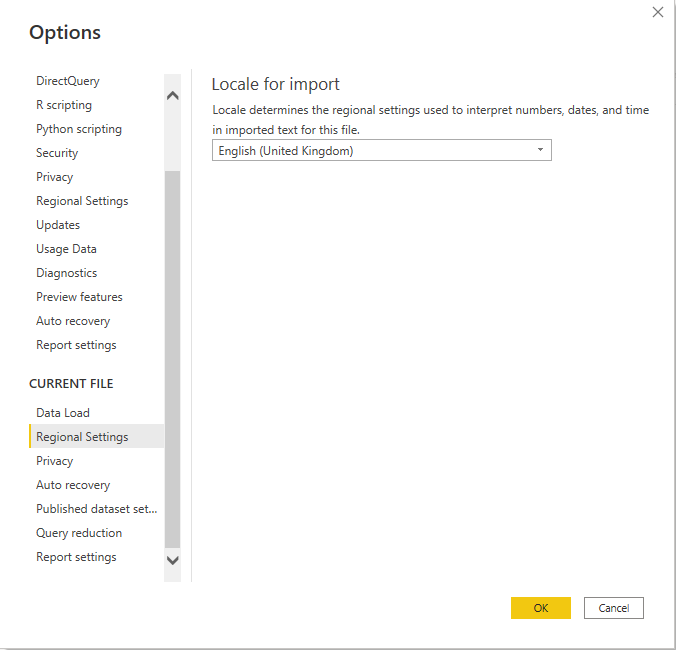Screen dimensions: 676x650
Task: Select Data Load under Current File
Action: point(63,413)
